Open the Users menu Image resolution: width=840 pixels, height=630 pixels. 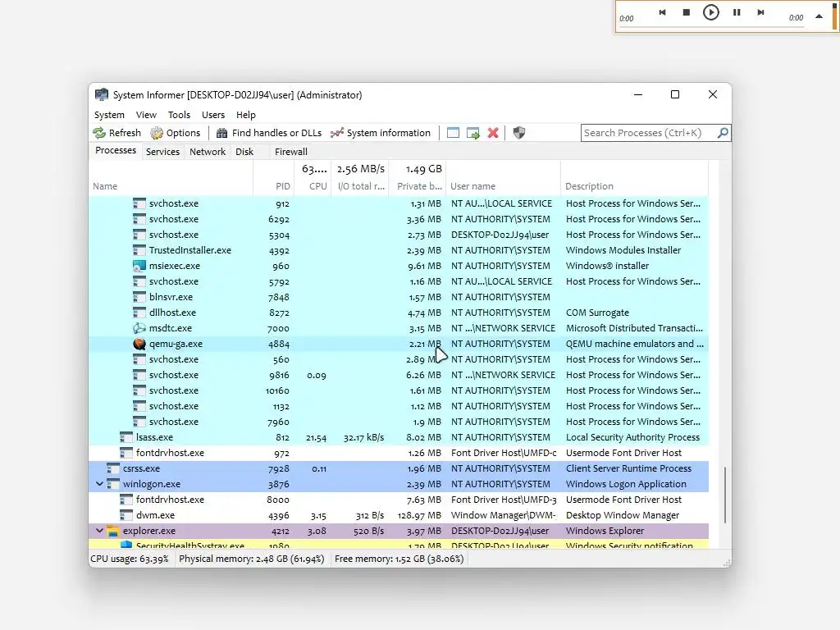click(213, 115)
